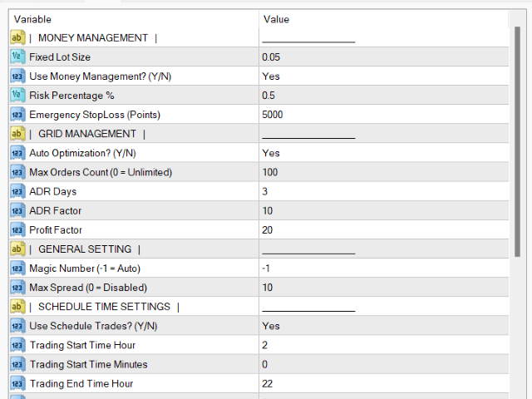Click the string icon beside GRID MANAGEMENT

[17, 134]
